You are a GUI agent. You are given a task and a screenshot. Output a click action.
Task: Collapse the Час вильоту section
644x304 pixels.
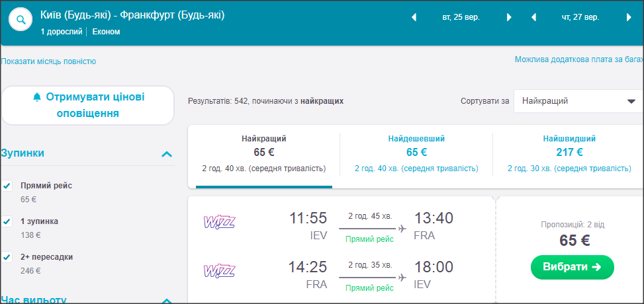click(x=167, y=301)
